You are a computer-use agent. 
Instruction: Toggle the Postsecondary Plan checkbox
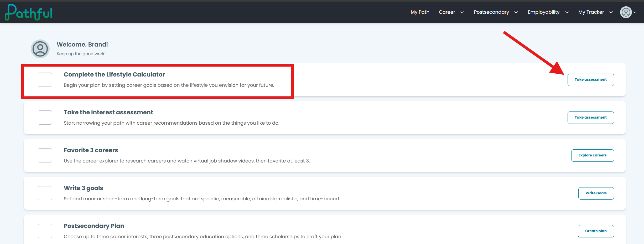(x=45, y=231)
